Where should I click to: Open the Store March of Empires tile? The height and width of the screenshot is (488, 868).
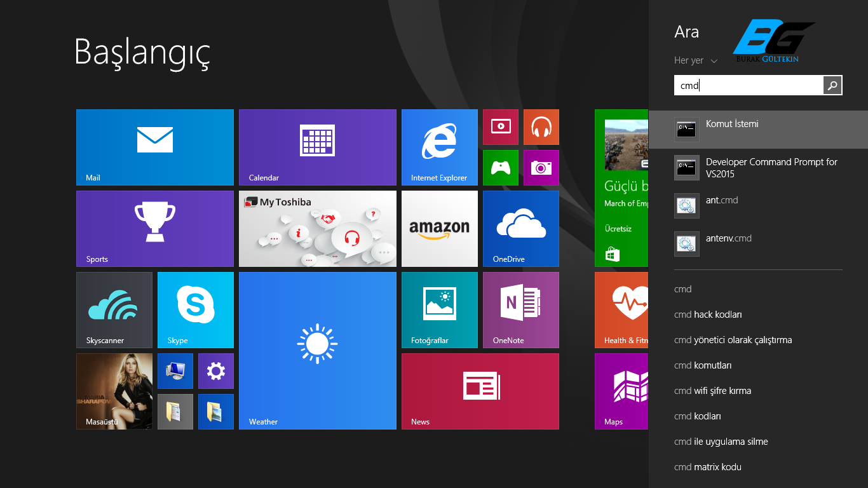coord(621,188)
